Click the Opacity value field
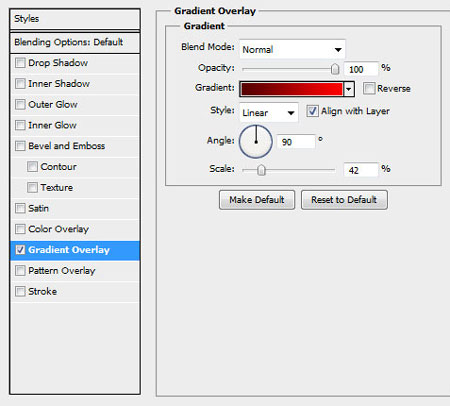This screenshot has width=450, height=406. [361, 69]
